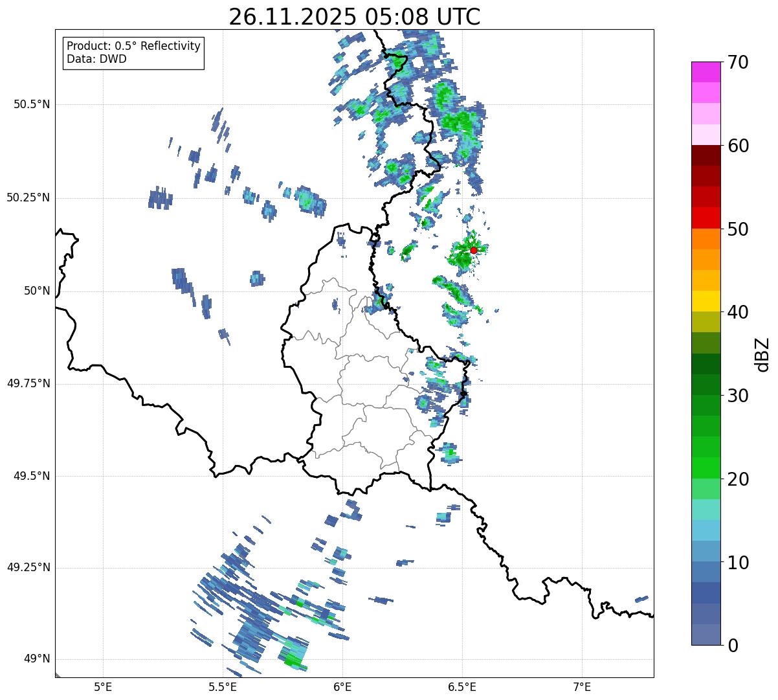778x700 pixels.
Task: Click the dBZ colorbar axis label
Action: coord(762,354)
